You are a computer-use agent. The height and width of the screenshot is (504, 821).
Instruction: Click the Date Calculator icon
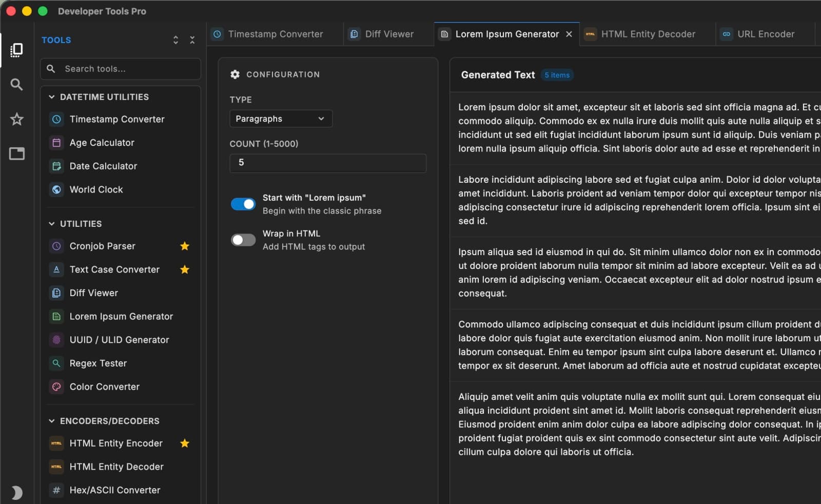pos(56,166)
